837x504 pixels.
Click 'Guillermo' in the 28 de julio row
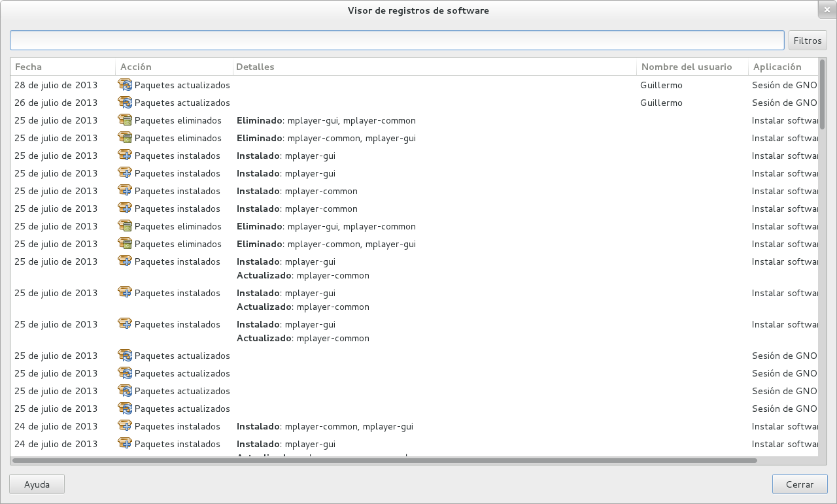tap(661, 85)
